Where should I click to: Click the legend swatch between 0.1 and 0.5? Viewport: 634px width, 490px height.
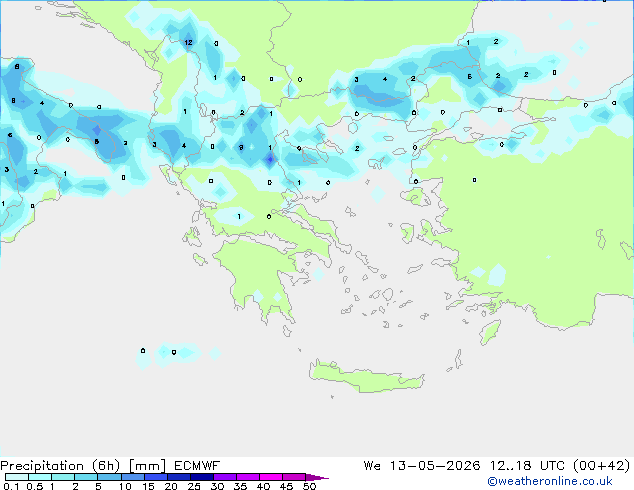(x=17, y=477)
